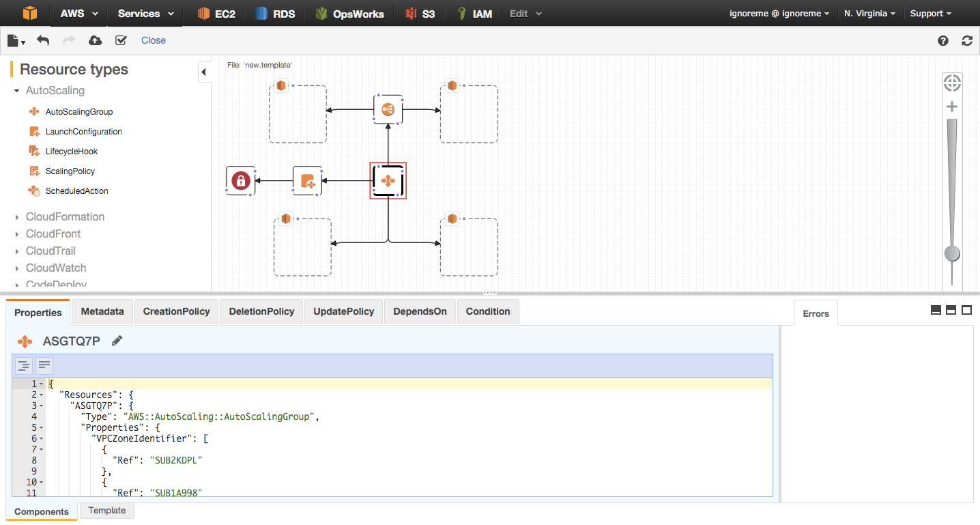Select the load balancer node on canvas
This screenshot has height=525, width=980.
pyautogui.click(x=388, y=109)
